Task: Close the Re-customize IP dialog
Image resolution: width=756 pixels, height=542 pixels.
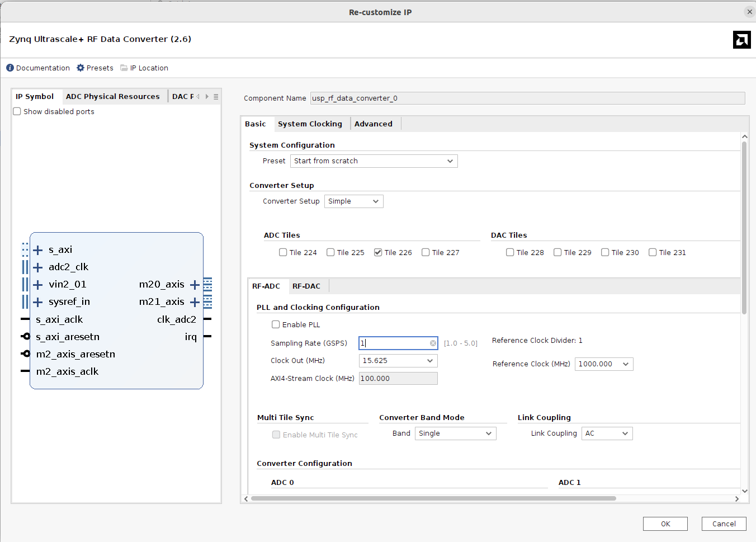Action: (x=749, y=12)
